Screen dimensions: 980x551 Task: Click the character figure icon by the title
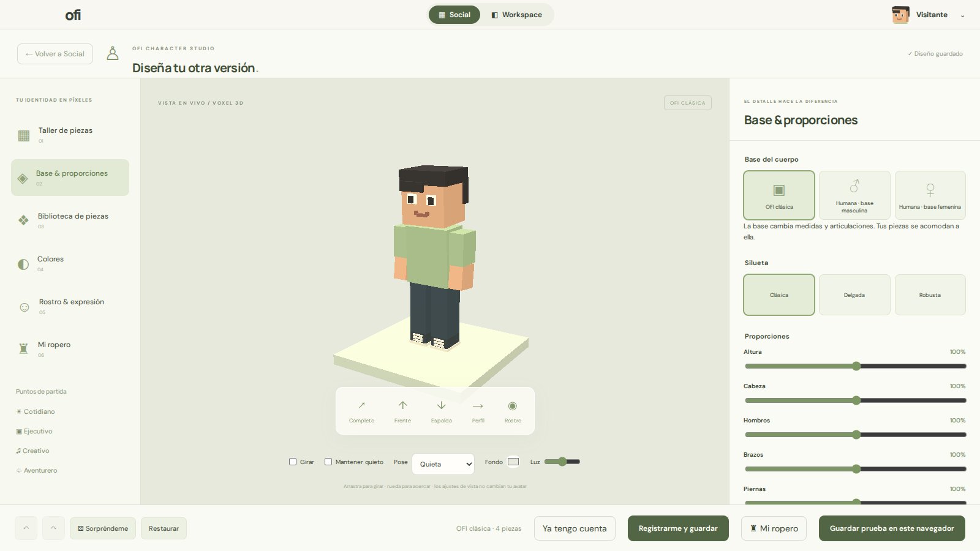(x=113, y=53)
